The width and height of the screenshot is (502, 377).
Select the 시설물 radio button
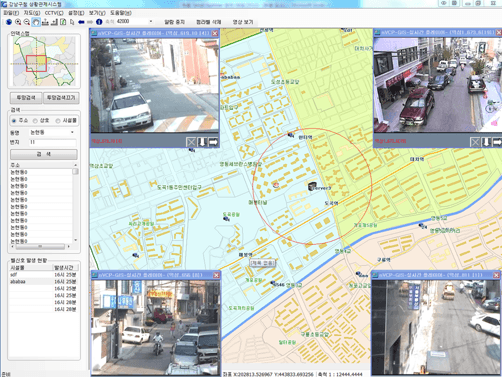[x=58, y=121]
